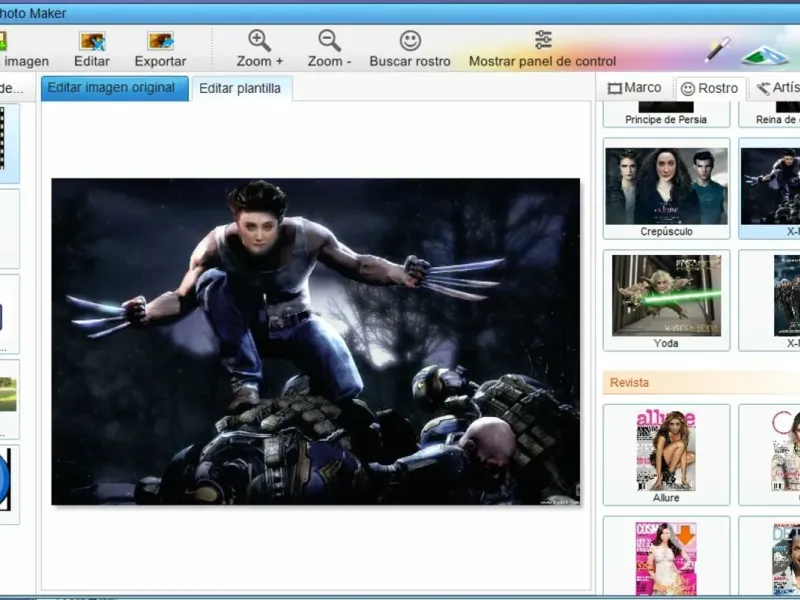Pick the Principe de Persia template

[x=666, y=112]
